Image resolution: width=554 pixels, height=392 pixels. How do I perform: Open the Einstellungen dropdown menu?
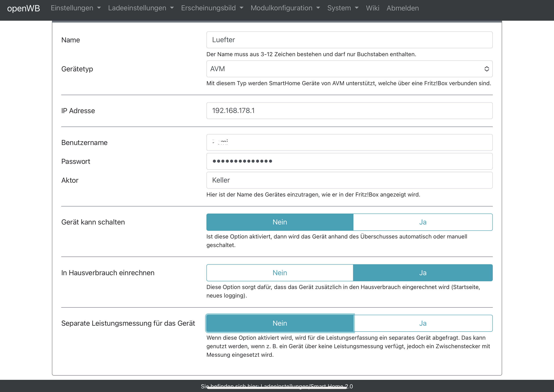tap(76, 8)
